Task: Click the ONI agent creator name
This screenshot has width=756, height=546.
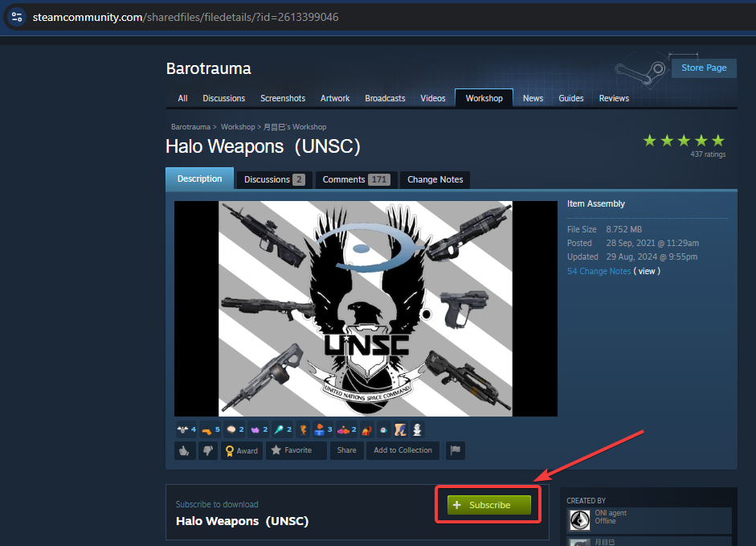Action: pos(611,513)
